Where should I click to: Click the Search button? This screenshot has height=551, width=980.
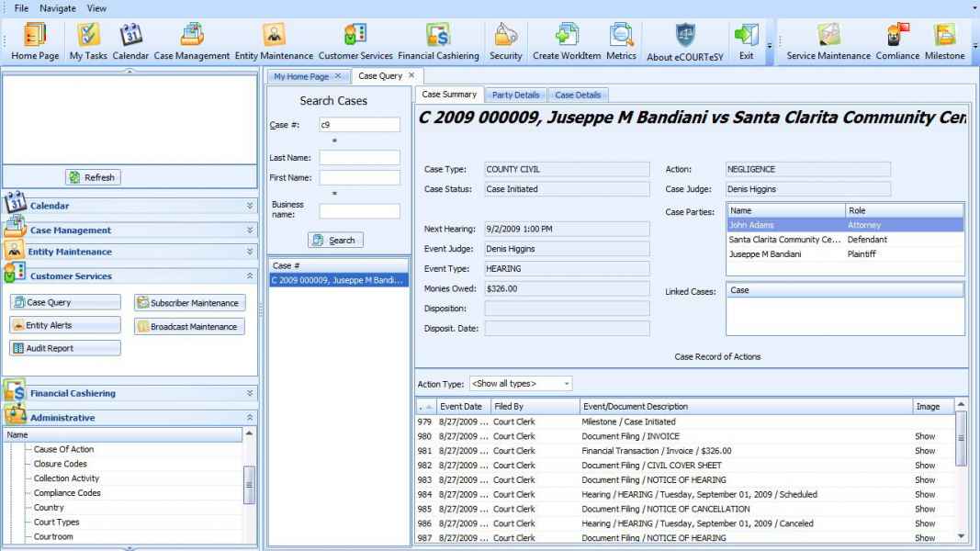pos(334,241)
